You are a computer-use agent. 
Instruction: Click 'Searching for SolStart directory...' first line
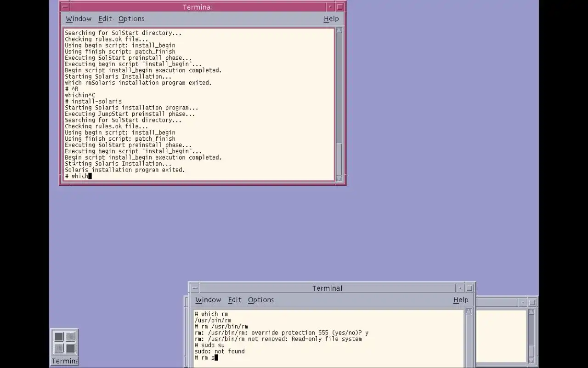123,33
